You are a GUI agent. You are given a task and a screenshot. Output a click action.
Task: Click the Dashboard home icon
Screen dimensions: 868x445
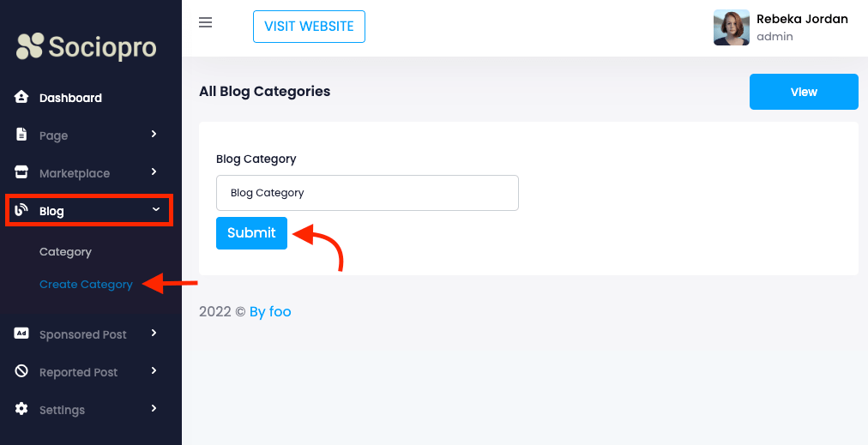(21, 98)
